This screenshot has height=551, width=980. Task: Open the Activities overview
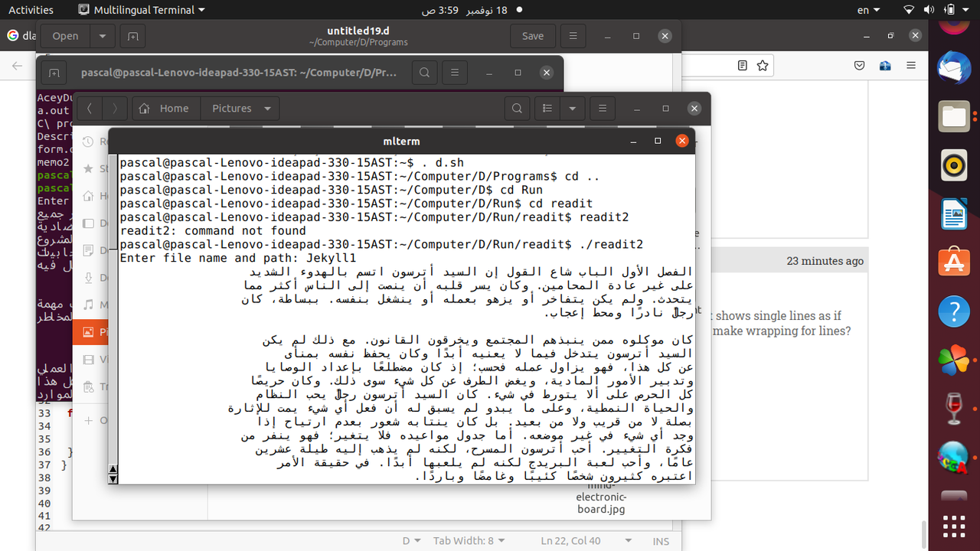click(31, 10)
